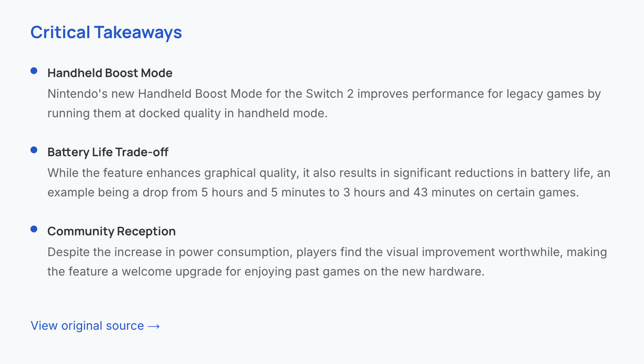The width and height of the screenshot is (644, 364).
Task: Open the View original source link
Action: (87, 325)
